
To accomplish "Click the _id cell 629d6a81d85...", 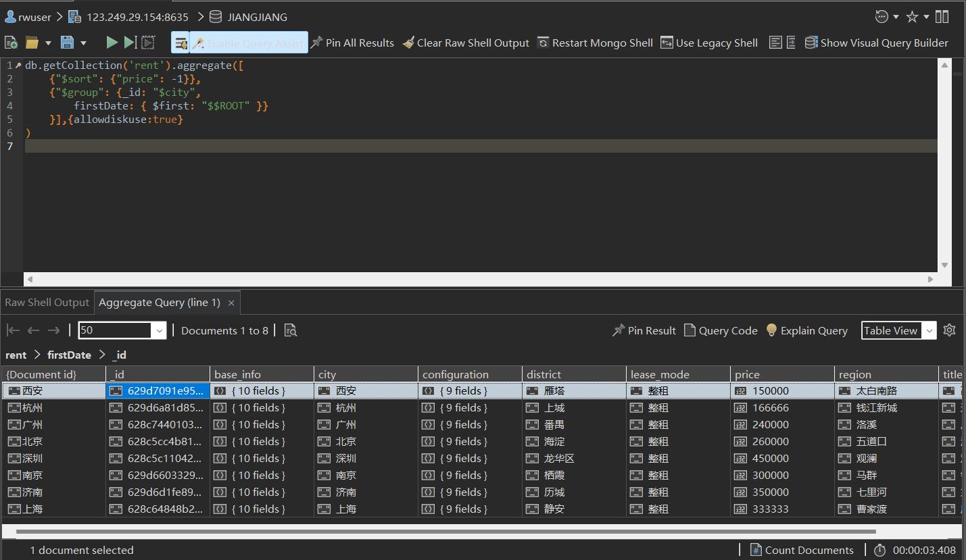I will (158, 407).
